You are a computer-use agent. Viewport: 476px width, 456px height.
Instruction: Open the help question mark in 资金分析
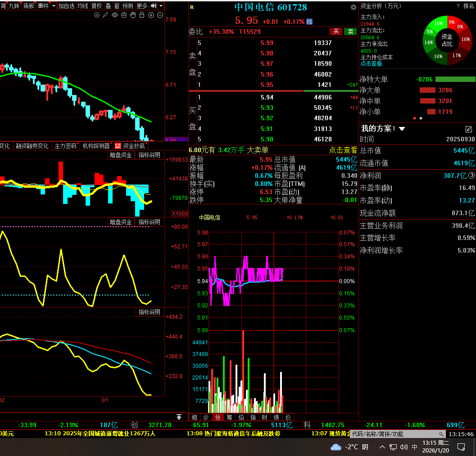458,6
